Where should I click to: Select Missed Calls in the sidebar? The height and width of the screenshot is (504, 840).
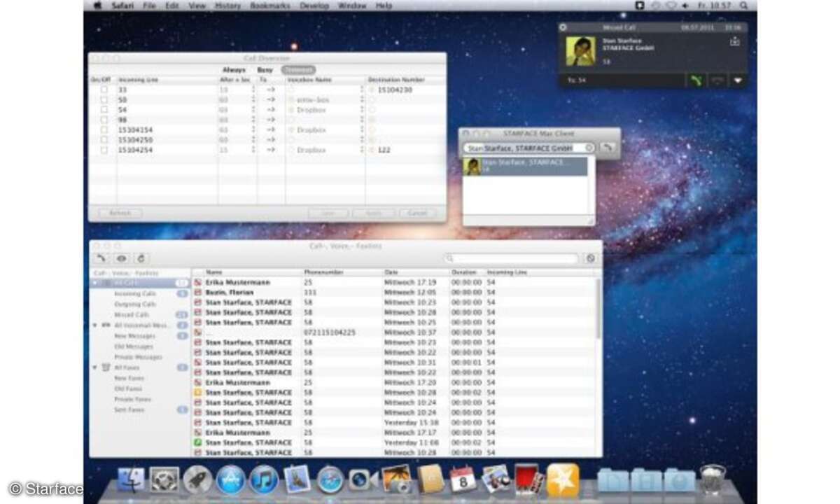(131, 314)
